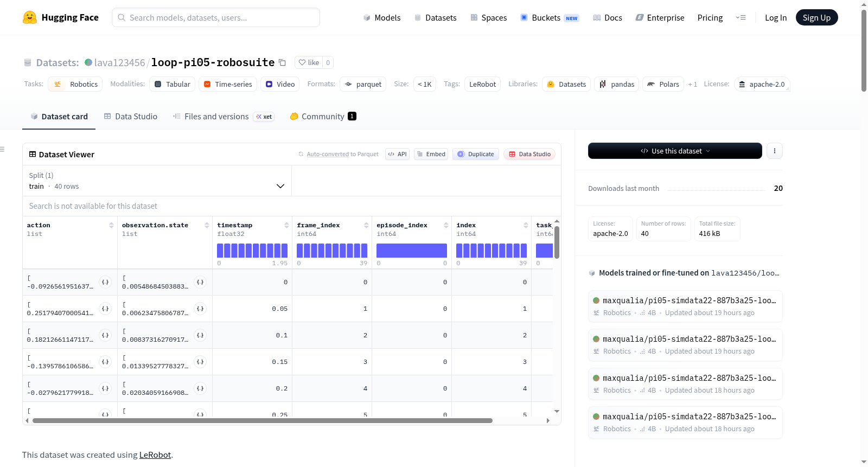Open Data Studio button in viewer
The height and width of the screenshot is (467, 868).
[529, 154]
